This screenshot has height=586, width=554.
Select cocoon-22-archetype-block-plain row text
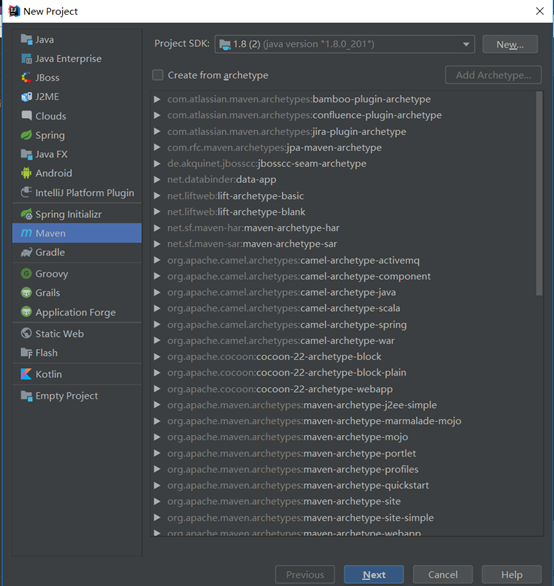tap(287, 373)
